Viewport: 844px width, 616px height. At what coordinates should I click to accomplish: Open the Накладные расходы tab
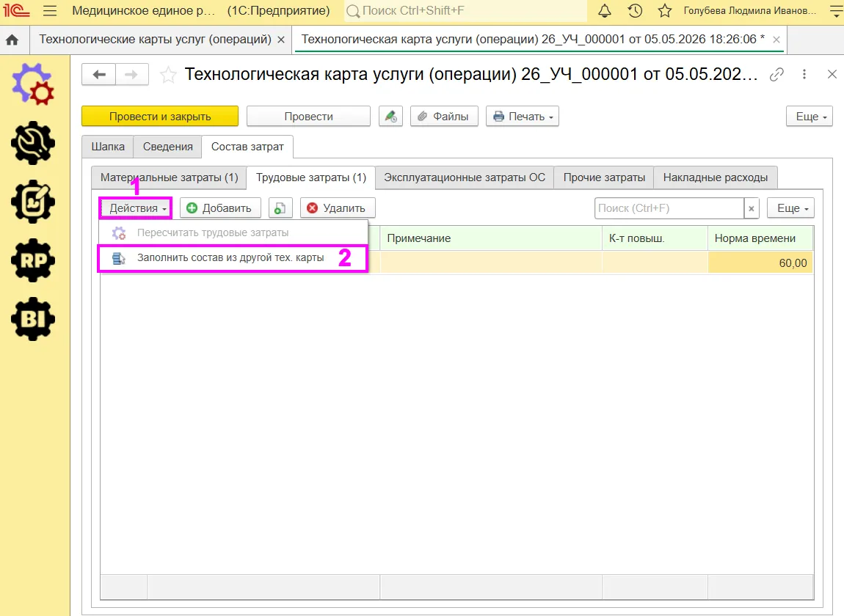click(x=716, y=177)
